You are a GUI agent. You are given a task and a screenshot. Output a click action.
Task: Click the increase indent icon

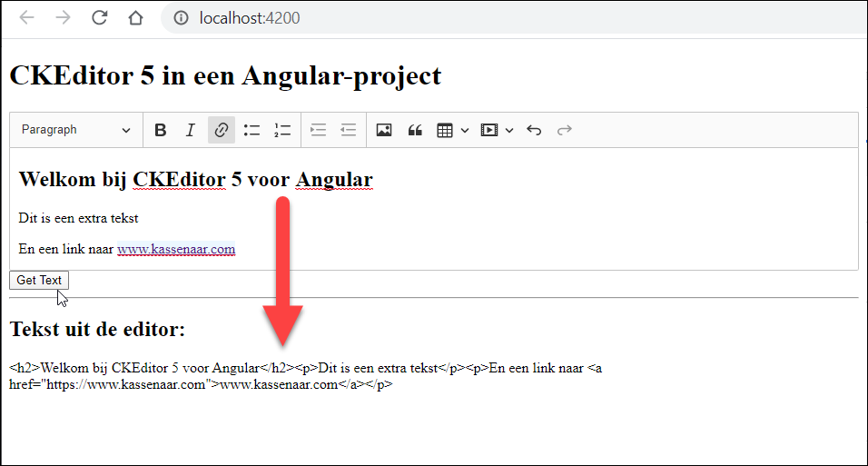click(x=319, y=130)
